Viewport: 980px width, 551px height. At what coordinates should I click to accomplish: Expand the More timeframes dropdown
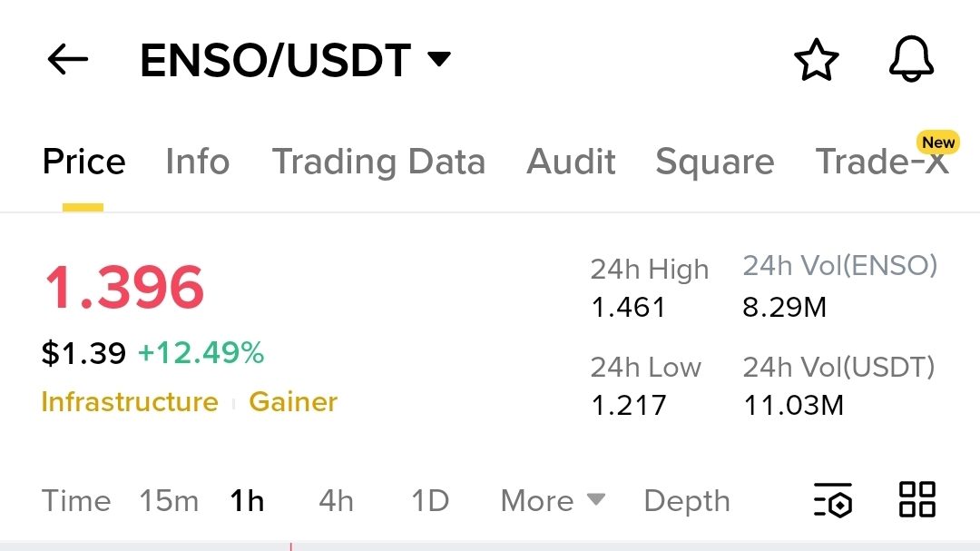tap(553, 500)
